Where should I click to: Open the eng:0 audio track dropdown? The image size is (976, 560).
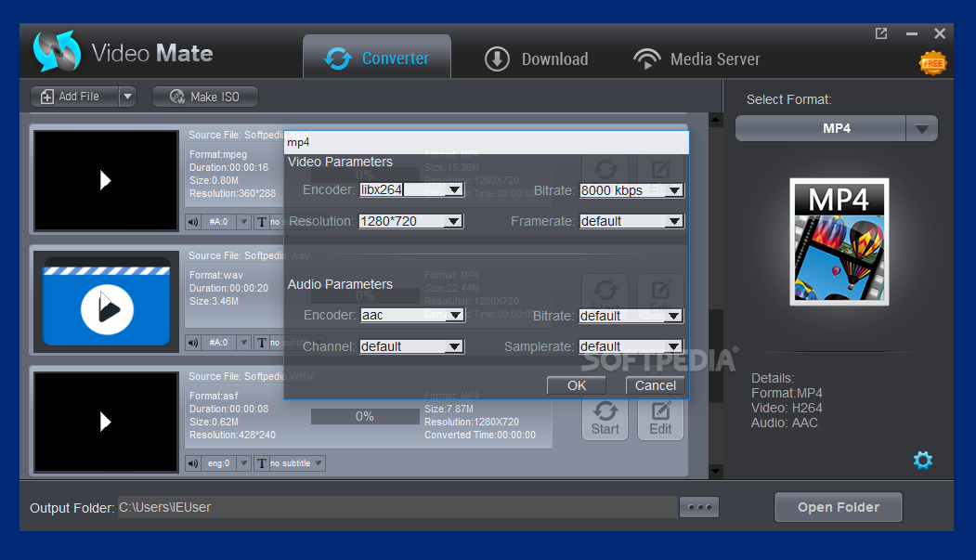tap(244, 462)
